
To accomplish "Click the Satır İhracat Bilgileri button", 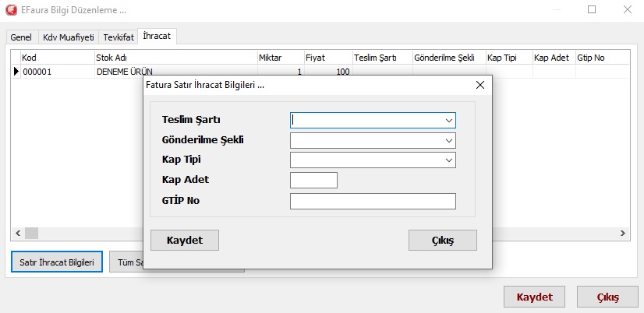I will pos(56,262).
